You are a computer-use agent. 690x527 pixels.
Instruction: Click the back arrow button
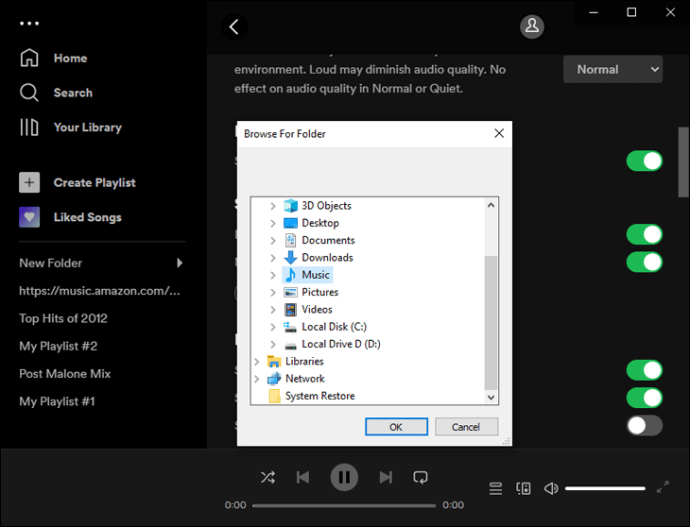[234, 27]
